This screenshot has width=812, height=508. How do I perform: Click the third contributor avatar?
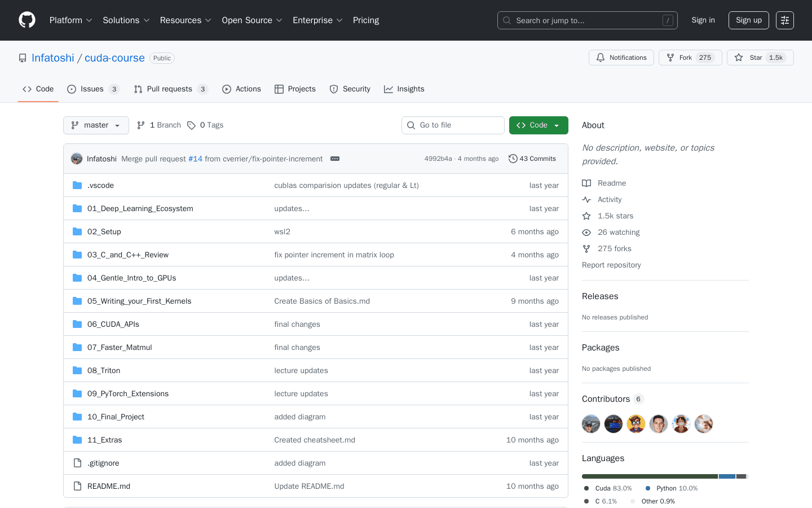pos(636,424)
